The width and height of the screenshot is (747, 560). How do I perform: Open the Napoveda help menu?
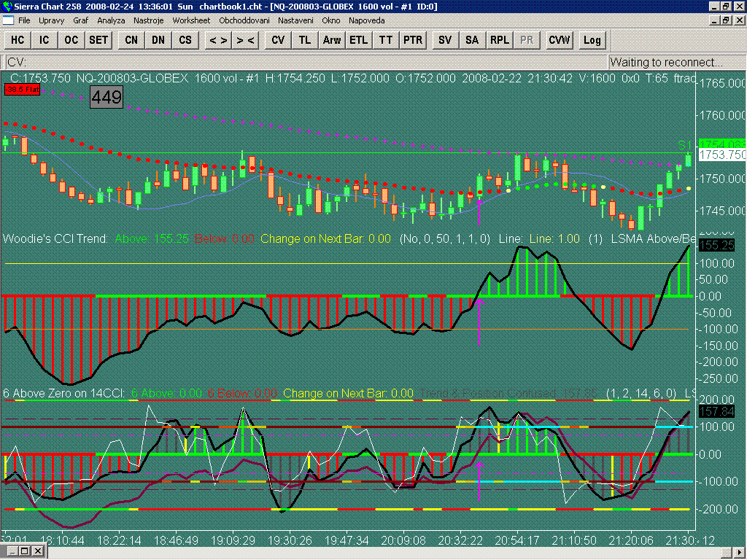367,20
